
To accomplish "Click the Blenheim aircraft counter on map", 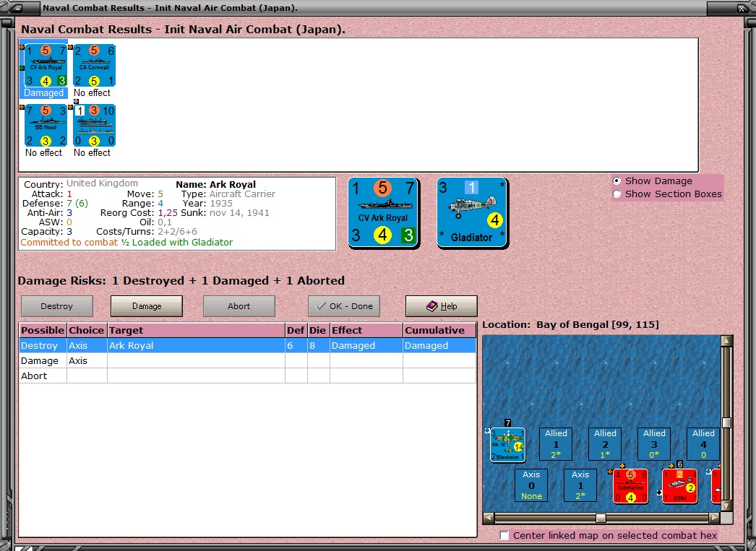I will [x=507, y=445].
